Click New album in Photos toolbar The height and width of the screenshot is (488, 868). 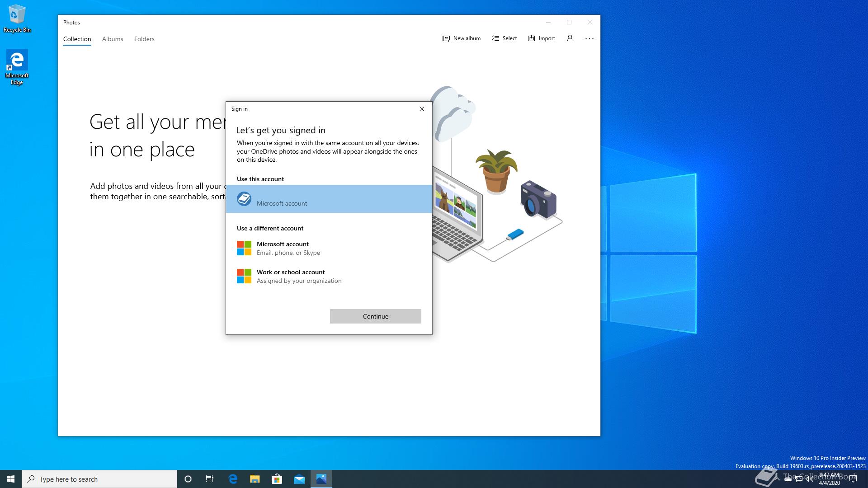coord(462,38)
